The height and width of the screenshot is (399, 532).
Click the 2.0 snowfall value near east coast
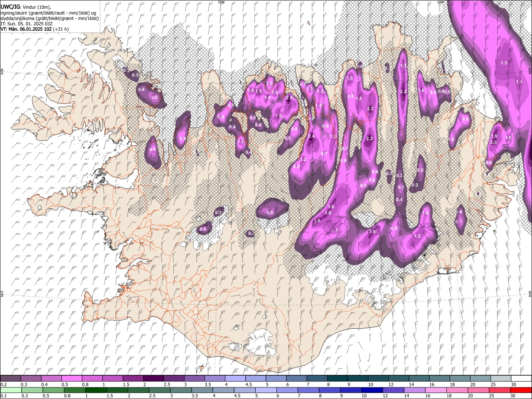pos(493,143)
